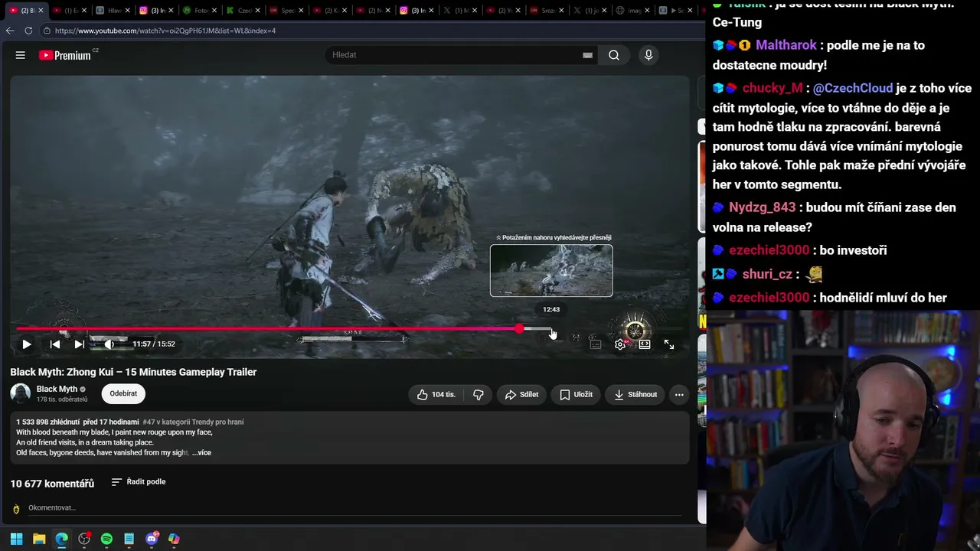Click the 10 677 komentářů count
This screenshot has width=980, height=551.
click(x=52, y=484)
